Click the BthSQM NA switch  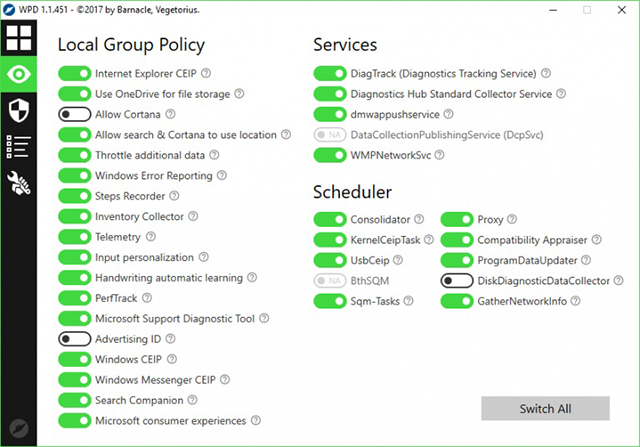[330, 281]
